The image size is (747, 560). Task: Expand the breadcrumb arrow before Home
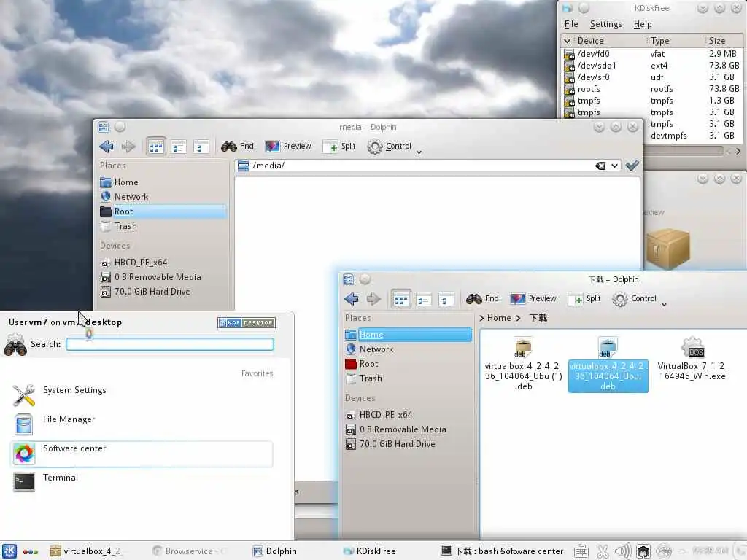click(x=481, y=318)
